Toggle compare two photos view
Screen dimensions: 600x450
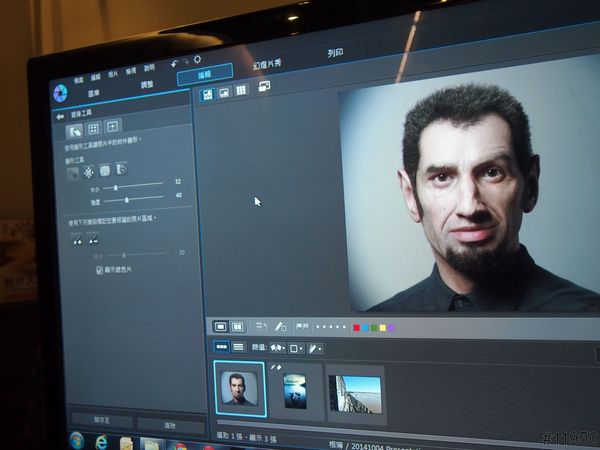[238, 326]
